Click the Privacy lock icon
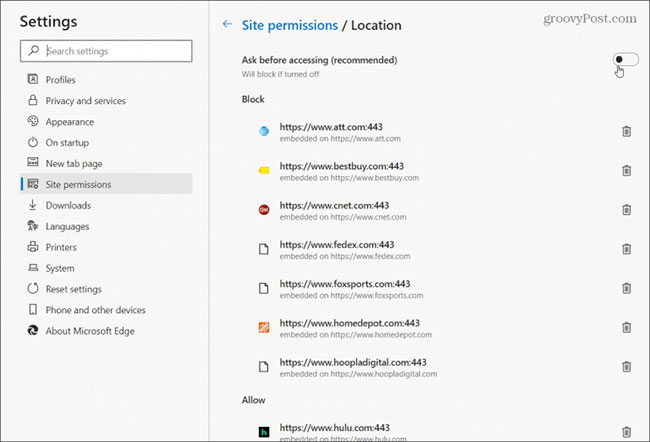This screenshot has width=650, height=442. pos(33,100)
